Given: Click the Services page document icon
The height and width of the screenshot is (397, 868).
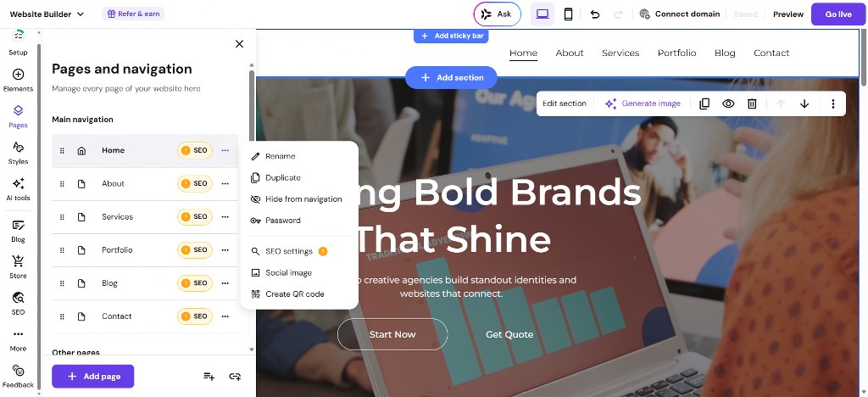Looking at the screenshot, I should [81, 217].
